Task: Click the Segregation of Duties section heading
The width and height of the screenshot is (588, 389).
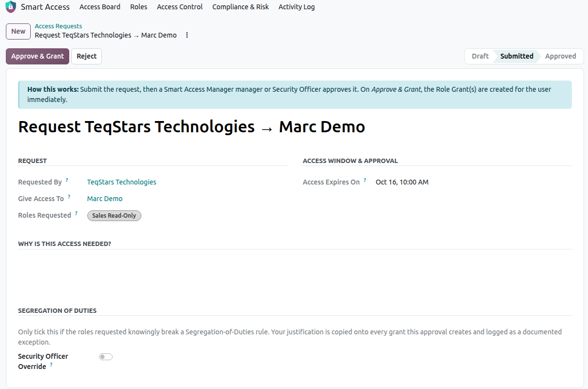Action: pyautogui.click(x=58, y=310)
